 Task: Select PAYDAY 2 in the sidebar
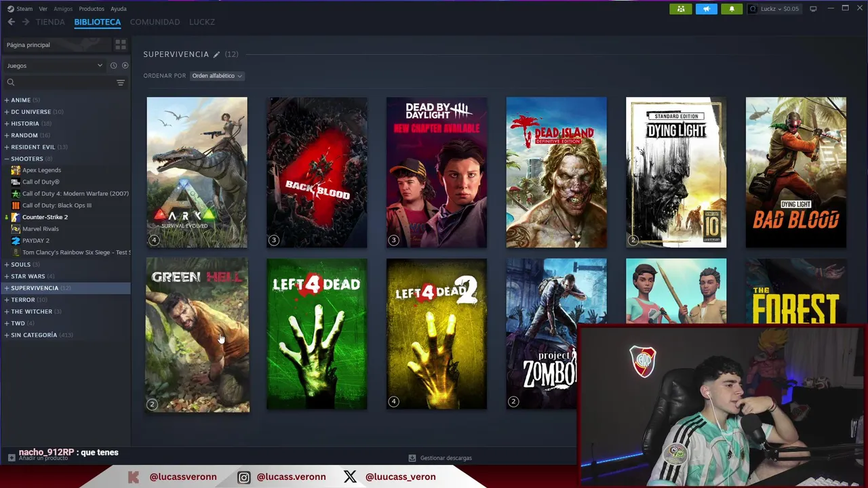point(35,241)
